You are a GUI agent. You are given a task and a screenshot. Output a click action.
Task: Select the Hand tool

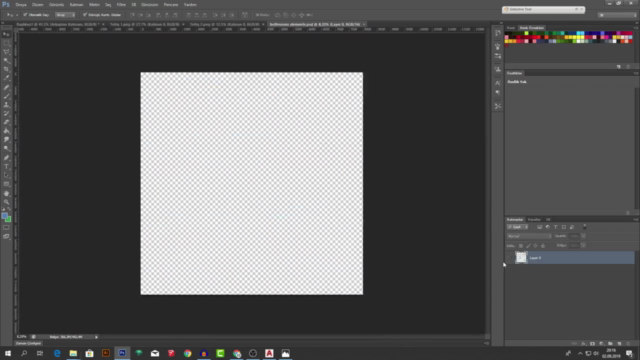tap(7, 193)
